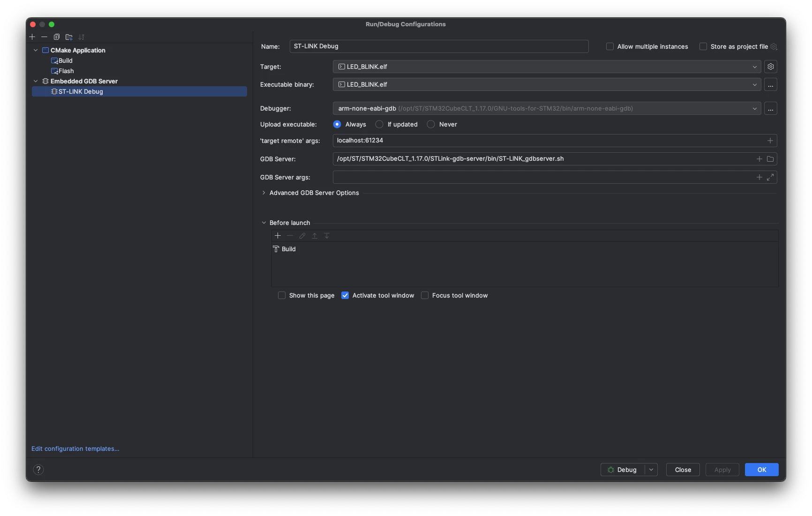812x516 pixels.
Task: Click Store as project file gear icon
Action: click(774, 46)
